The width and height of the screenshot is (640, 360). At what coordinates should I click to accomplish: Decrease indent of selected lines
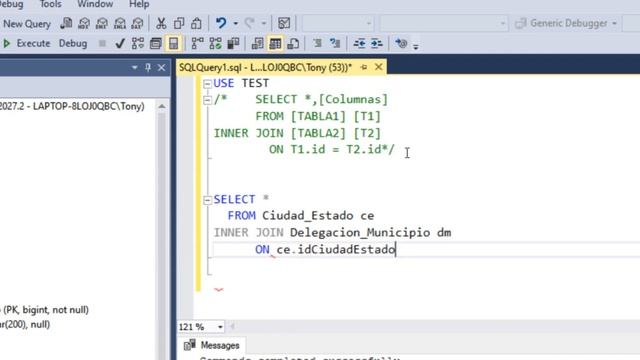pos(359,43)
